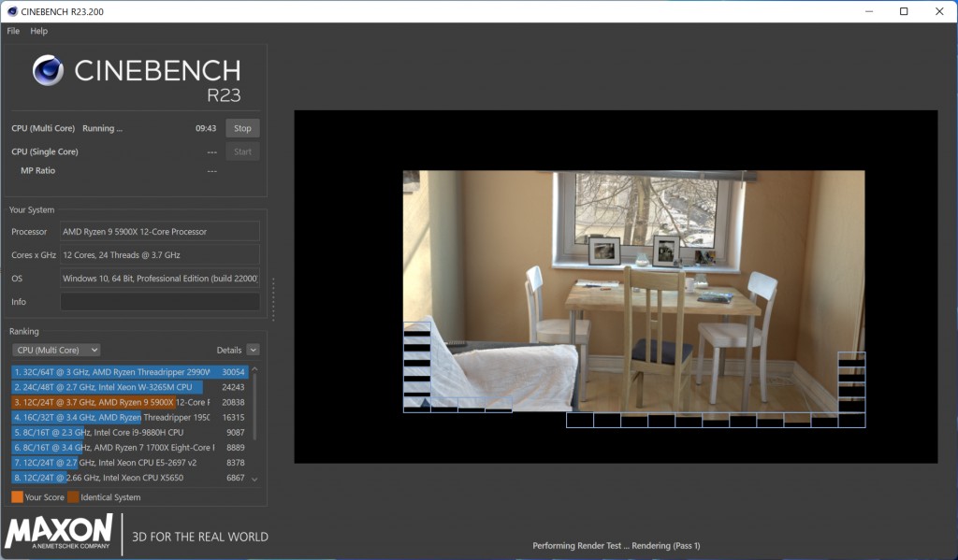Open the CPU (Multi Core) ranking dropdown
Image resolution: width=958 pixels, height=560 pixels.
click(x=56, y=350)
